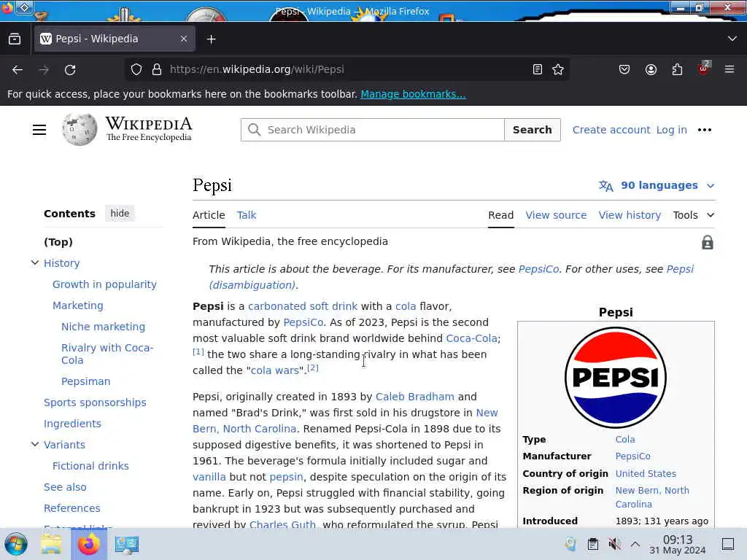Collapse the History section in contents
This screenshot has height=560, width=747.
pos(35,262)
